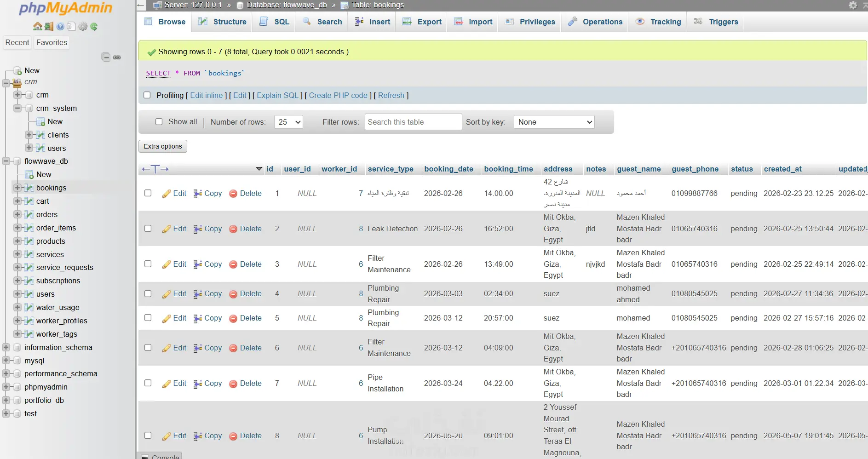This screenshot has width=868, height=459.
Task: Expand the information_schema database node
Action: (6, 348)
